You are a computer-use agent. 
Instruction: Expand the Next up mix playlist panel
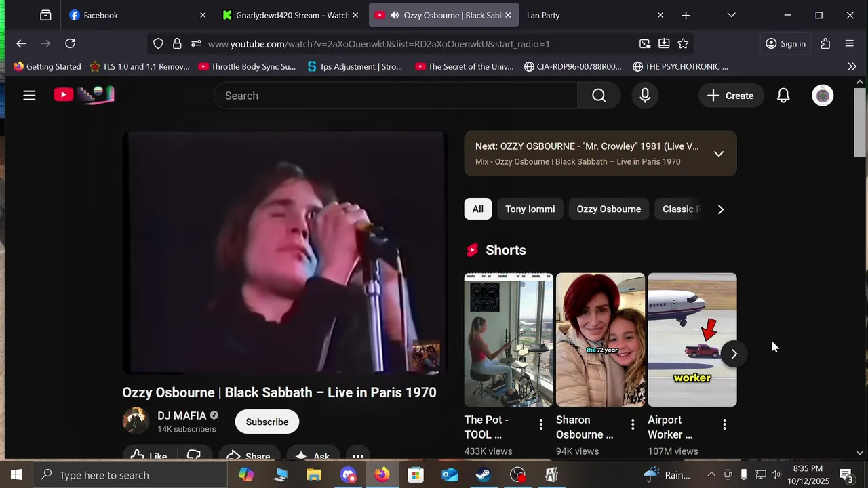point(719,154)
